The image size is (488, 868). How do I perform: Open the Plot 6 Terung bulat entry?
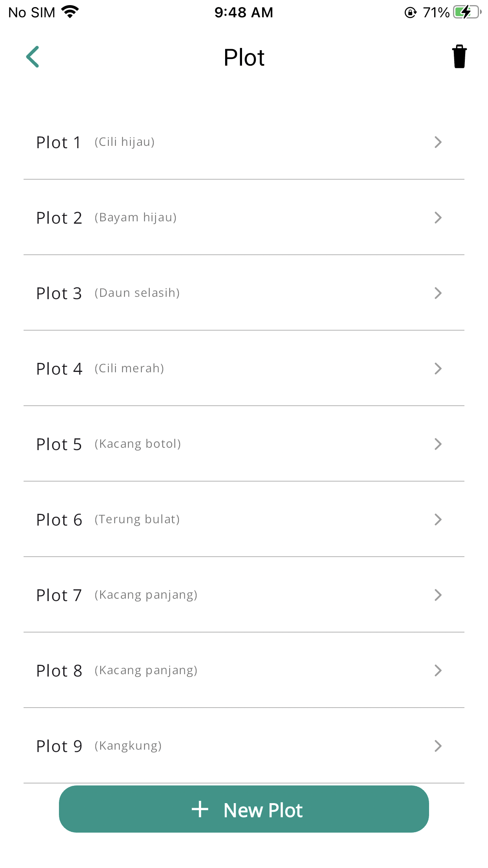[x=244, y=519]
